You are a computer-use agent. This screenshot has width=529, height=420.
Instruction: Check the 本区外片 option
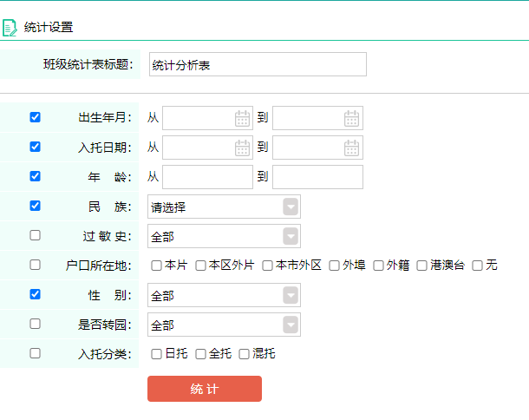pyautogui.click(x=200, y=266)
